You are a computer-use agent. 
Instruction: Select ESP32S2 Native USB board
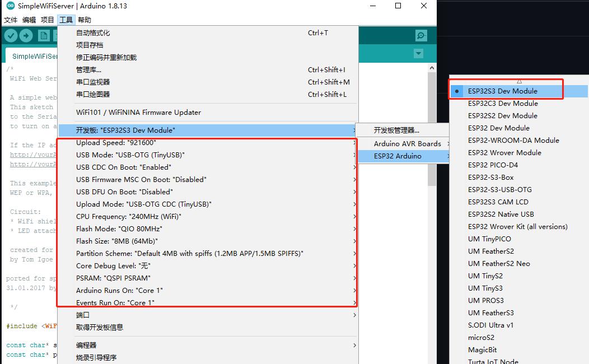518,214
